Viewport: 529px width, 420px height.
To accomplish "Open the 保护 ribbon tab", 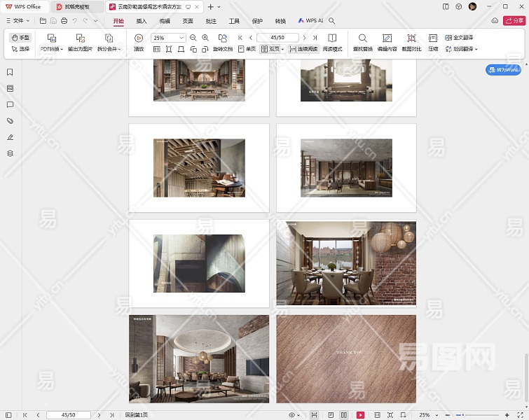I will pyautogui.click(x=257, y=21).
